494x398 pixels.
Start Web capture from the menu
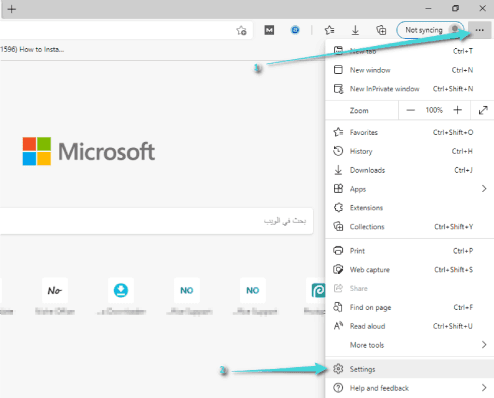point(410,269)
